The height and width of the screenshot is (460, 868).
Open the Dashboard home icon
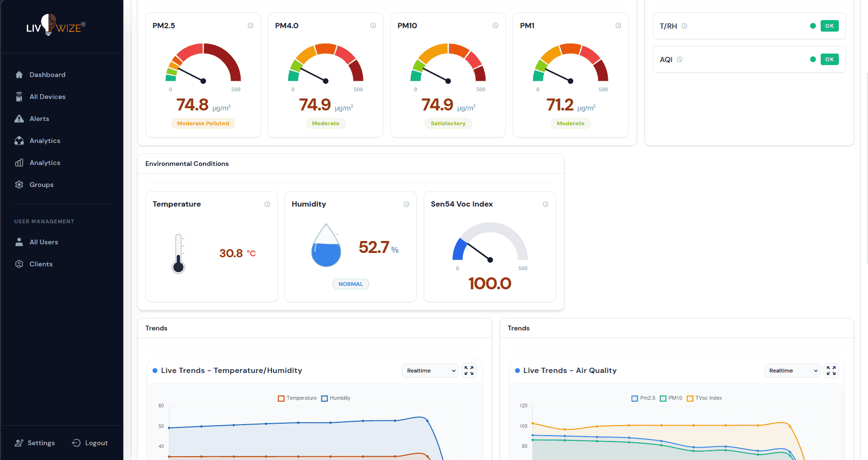pyautogui.click(x=19, y=75)
